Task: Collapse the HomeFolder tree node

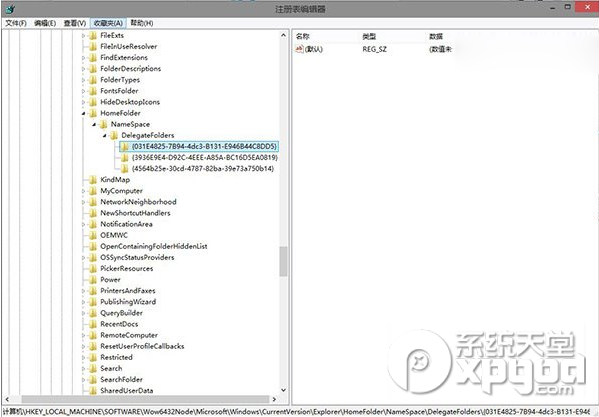Action: [84, 113]
